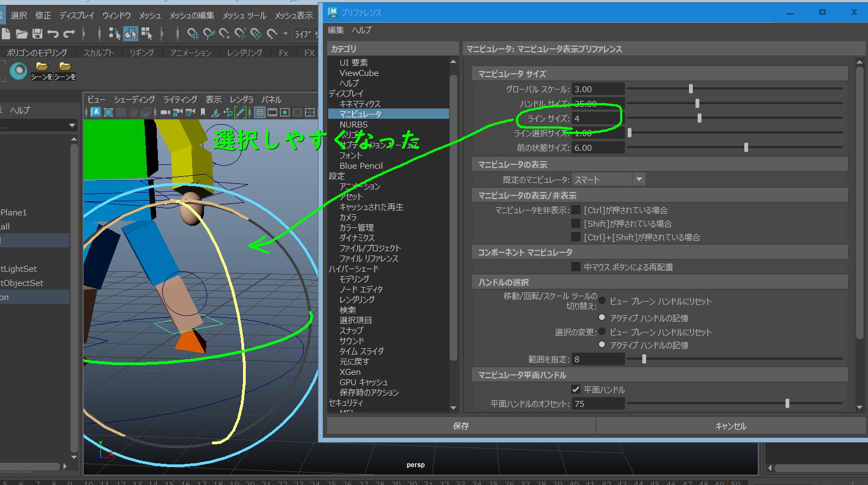Screen dimensions: 868x485
Task: Click the ライン サイズ slider handle
Action: click(699, 118)
